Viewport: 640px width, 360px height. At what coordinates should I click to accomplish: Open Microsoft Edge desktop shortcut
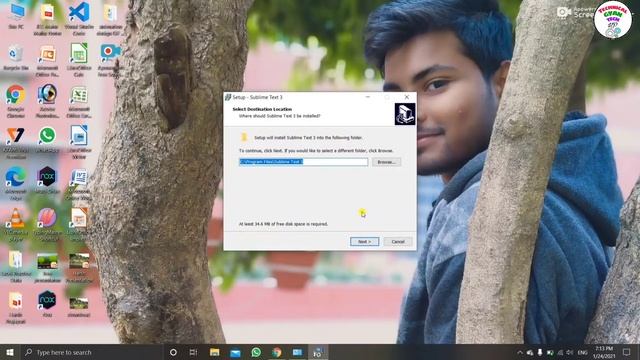16,182
